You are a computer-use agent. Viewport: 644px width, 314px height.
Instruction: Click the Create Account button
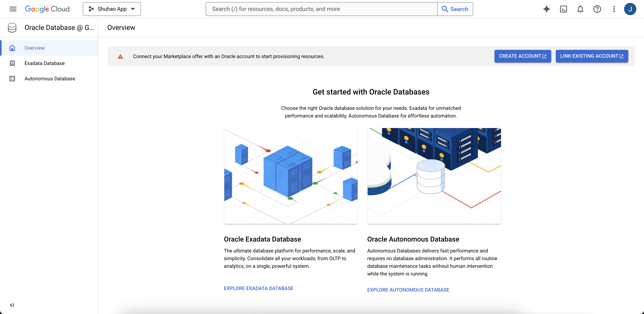click(522, 56)
